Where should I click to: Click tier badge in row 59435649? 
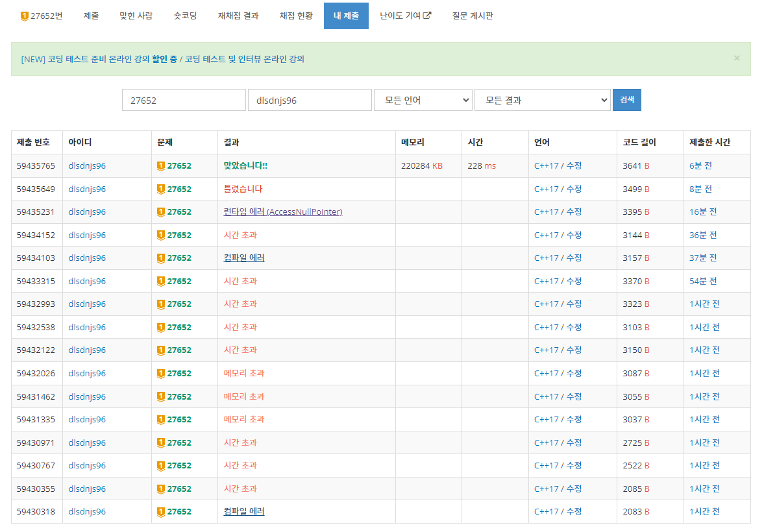pos(161,189)
